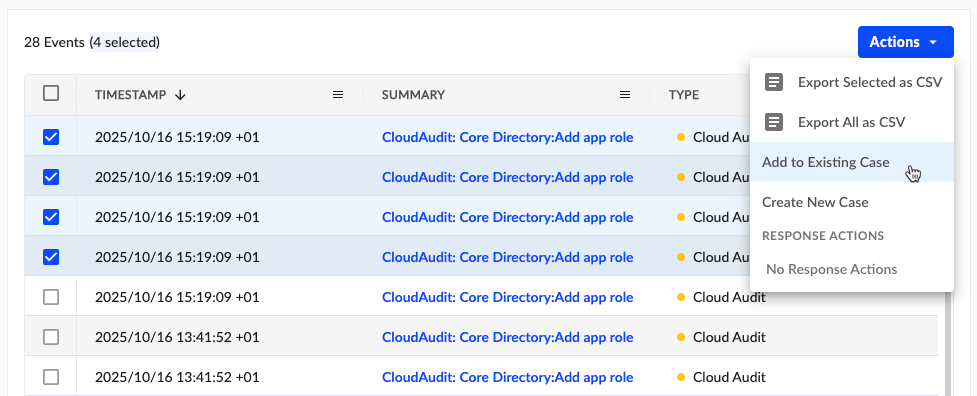Image resolution: width=977 pixels, height=396 pixels.
Task: Select Add to Existing Case
Action: click(x=852, y=162)
